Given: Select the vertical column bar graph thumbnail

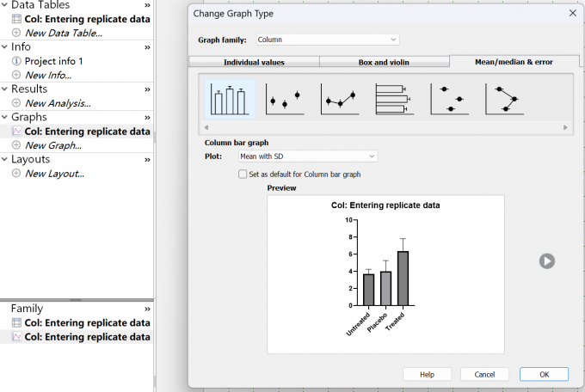Looking at the screenshot, I should (230, 100).
